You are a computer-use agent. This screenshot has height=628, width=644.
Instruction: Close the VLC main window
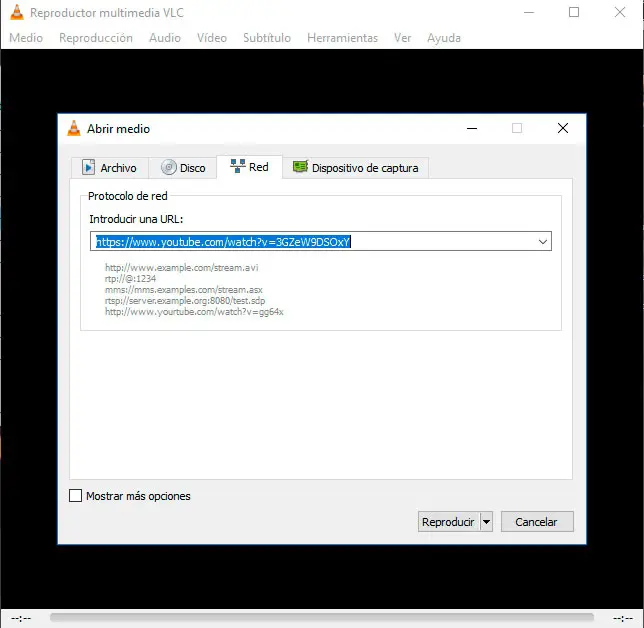pos(620,12)
